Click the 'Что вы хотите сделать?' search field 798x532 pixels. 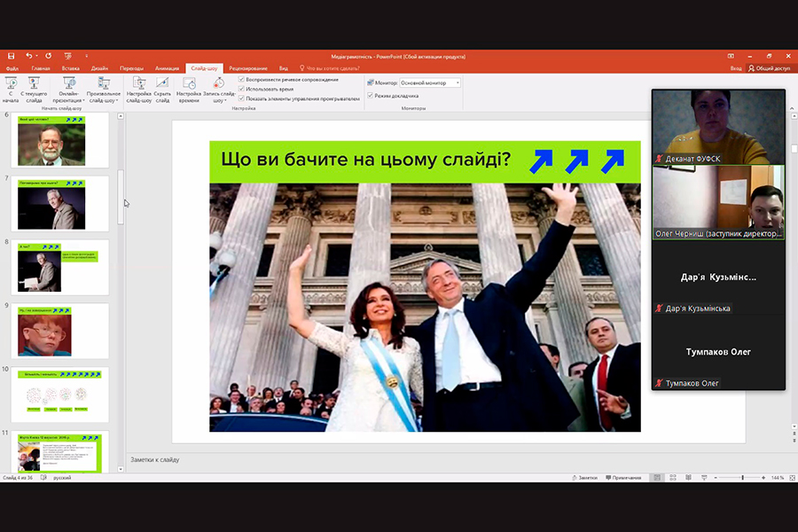pyautogui.click(x=329, y=68)
